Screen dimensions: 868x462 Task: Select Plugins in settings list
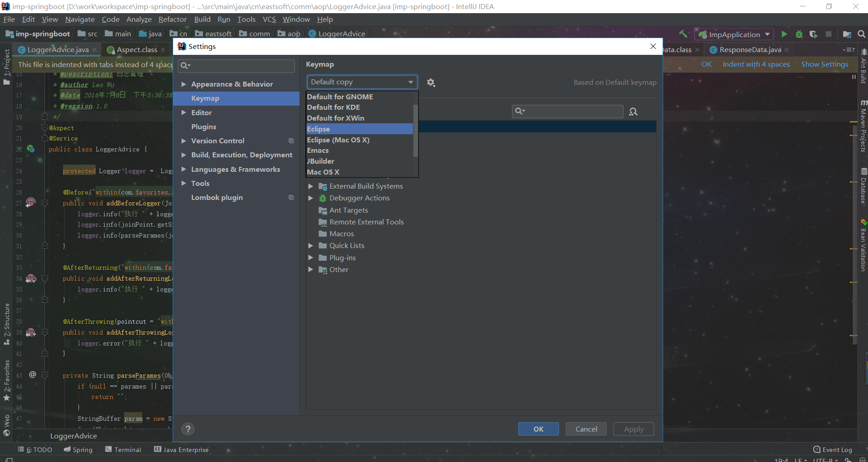pyautogui.click(x=204, y=127)
